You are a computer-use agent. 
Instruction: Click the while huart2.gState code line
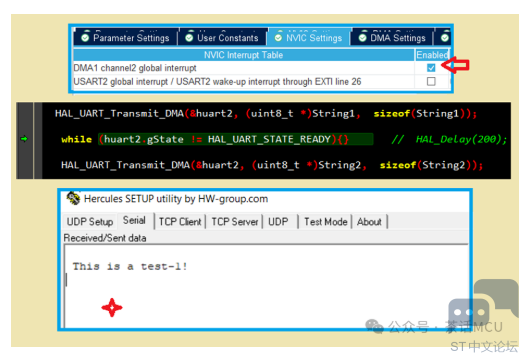click(x=205, y=139)
